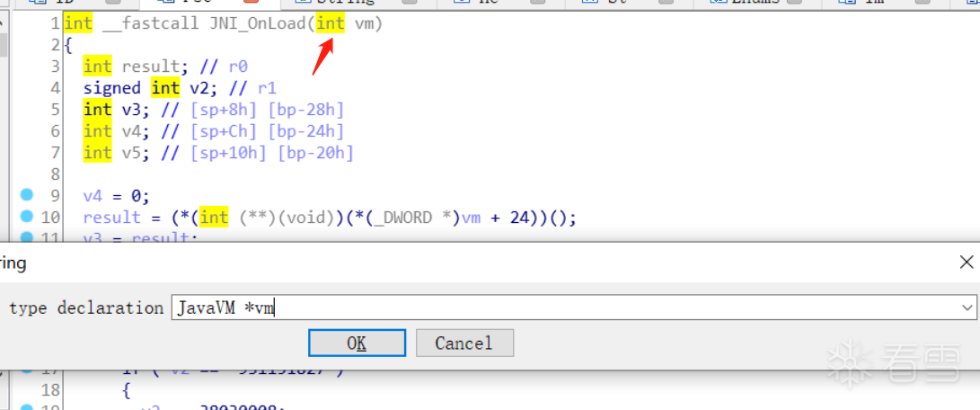Select the JNI_OnLoad function name

(x=260, y=24)
